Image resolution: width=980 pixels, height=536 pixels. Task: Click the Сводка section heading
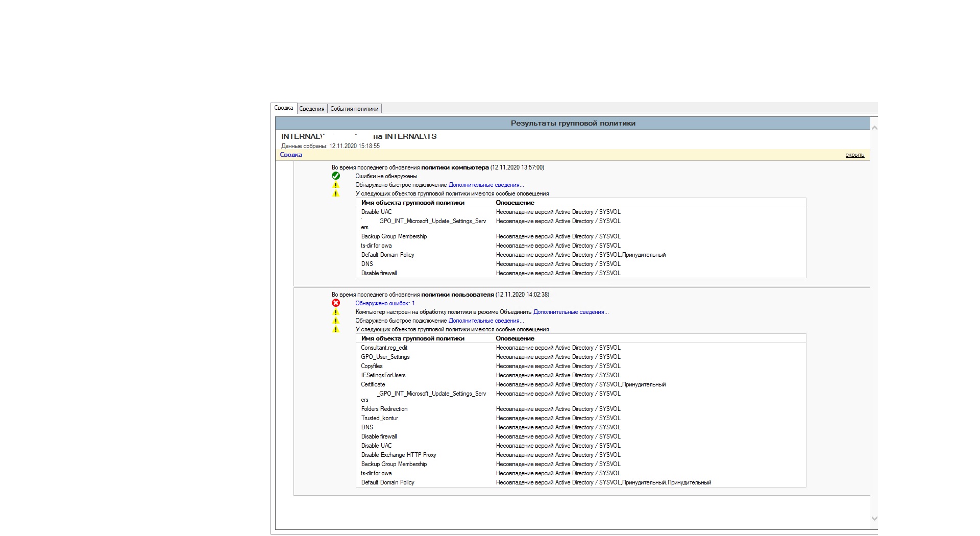click(x=291, y=155)
